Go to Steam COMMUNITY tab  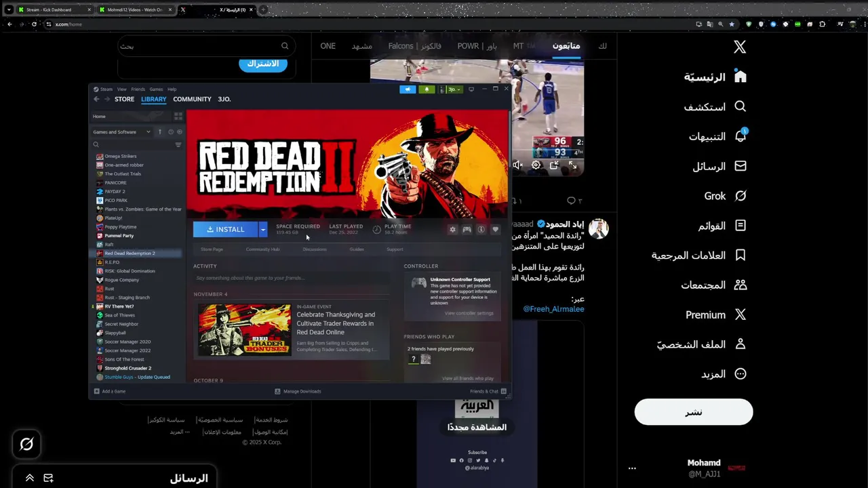click(x=192, y=99)
